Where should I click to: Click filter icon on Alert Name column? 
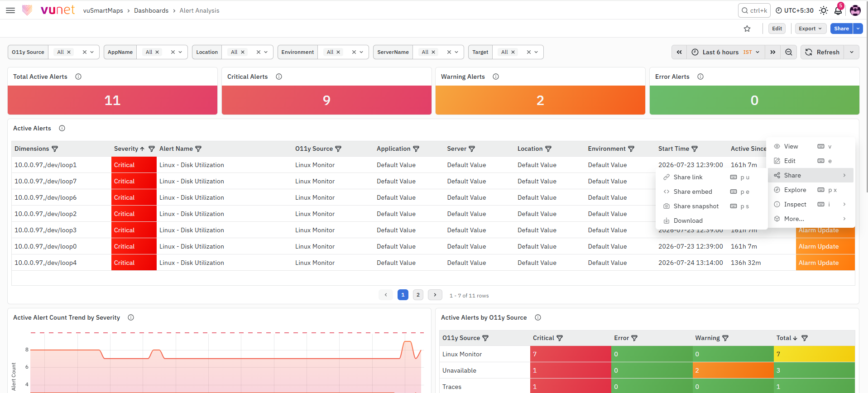[198, 149]
